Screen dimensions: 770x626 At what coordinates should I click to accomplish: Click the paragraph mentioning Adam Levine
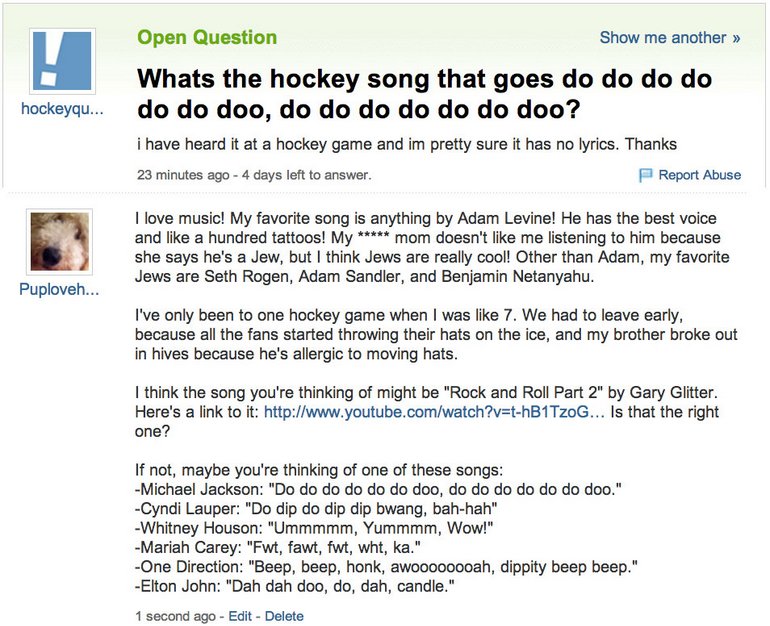pyautogui.click(x=431, y=247)
